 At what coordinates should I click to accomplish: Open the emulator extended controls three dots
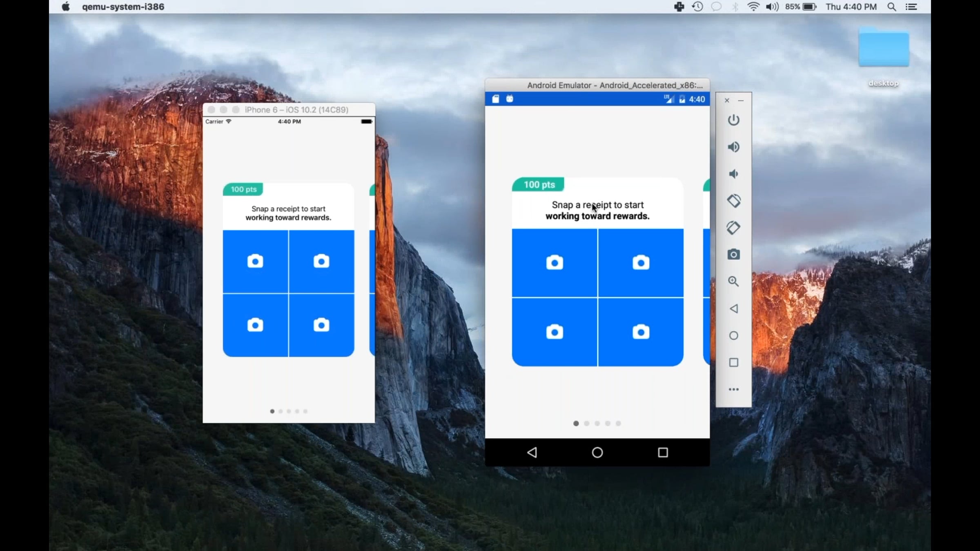pos(733,389)
